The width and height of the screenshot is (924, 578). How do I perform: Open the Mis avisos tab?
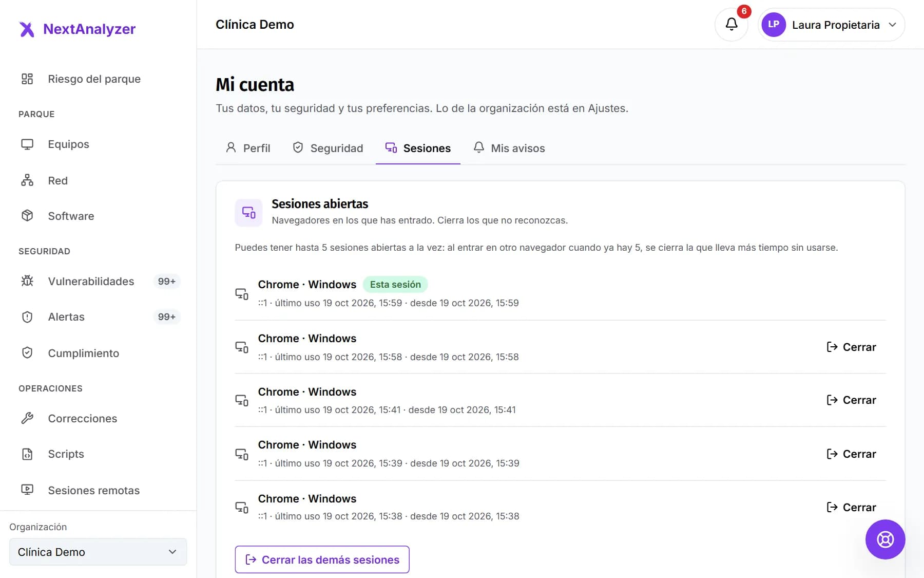tap(509, 148)
